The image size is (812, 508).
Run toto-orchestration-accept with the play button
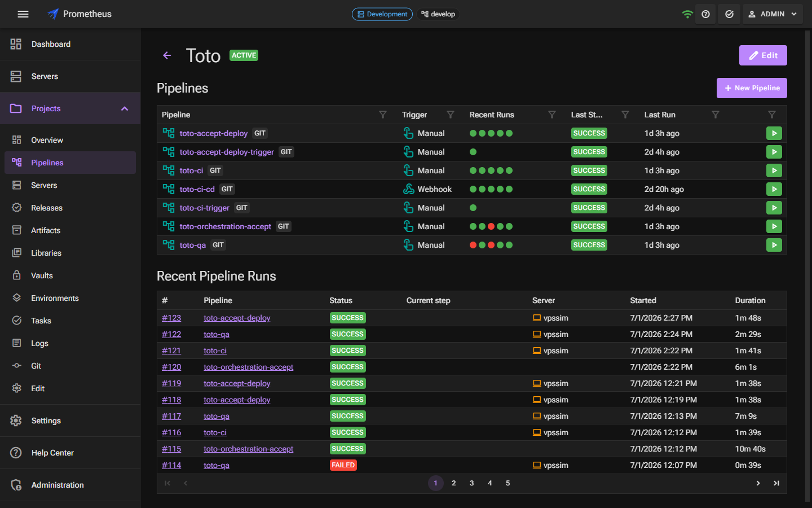tap(774, 226)
